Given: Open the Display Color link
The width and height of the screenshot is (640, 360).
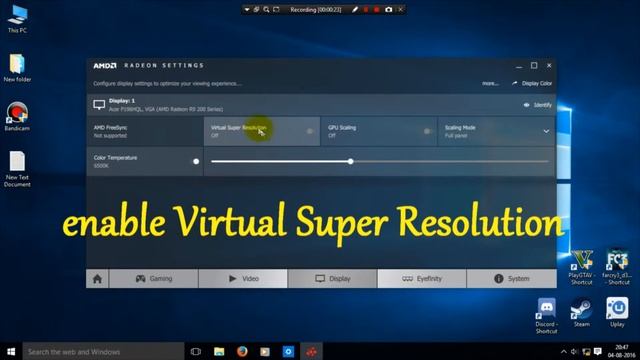Looking at the screenshot, I should (532, 83).
